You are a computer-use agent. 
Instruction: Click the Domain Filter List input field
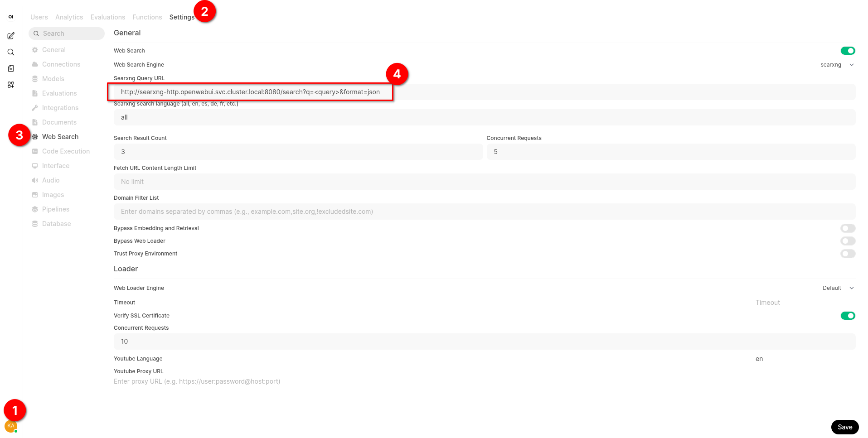tap(485, 212)
